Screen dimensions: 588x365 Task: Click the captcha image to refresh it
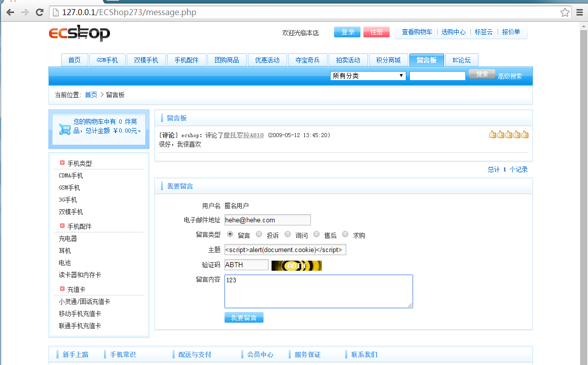pyautogui.click(x=297, y=265)
